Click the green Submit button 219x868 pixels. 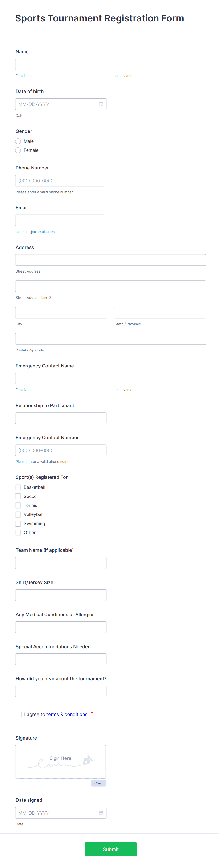pyautogui.click(x=111, y=849)
